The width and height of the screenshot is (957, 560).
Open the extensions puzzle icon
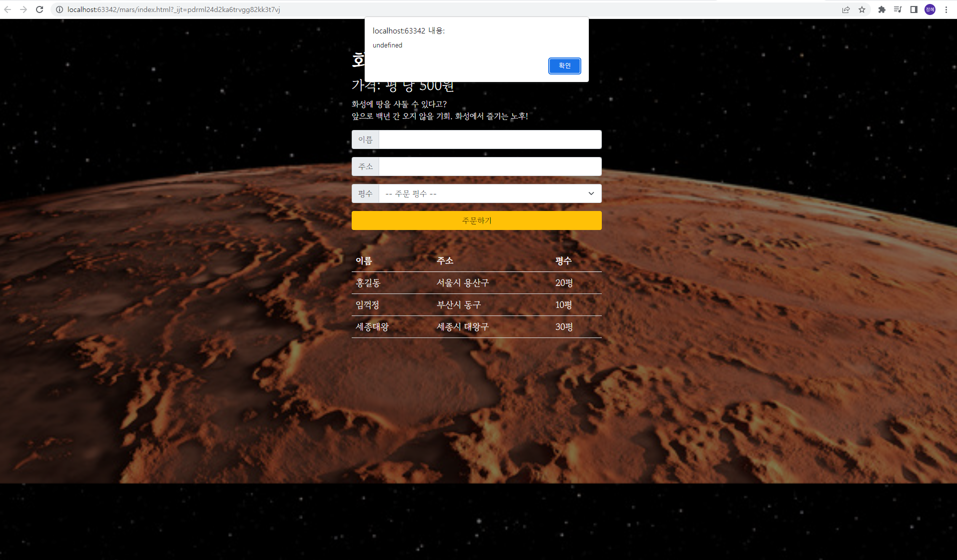[882, 9]
